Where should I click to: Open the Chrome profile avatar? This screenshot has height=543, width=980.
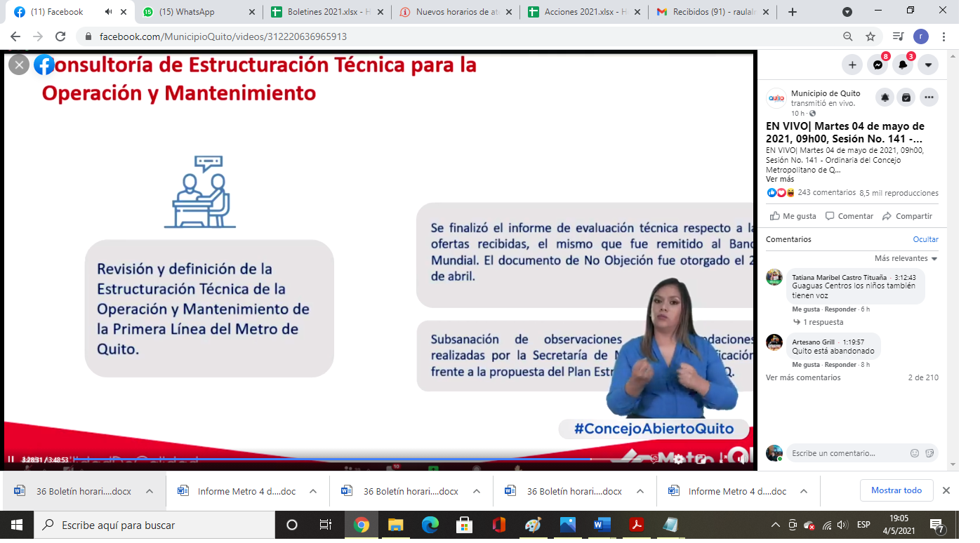click(920, 36)
